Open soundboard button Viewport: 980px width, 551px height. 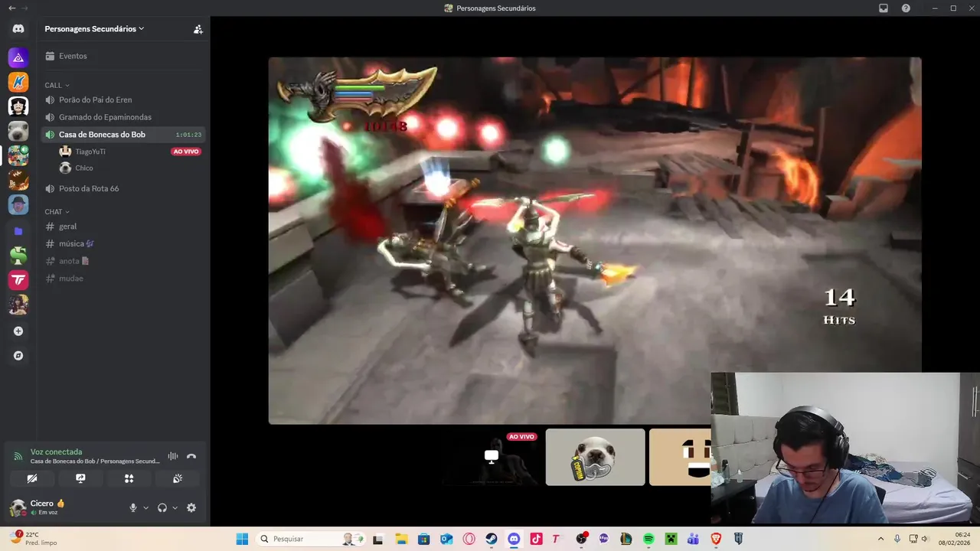(x=178, y=478)
